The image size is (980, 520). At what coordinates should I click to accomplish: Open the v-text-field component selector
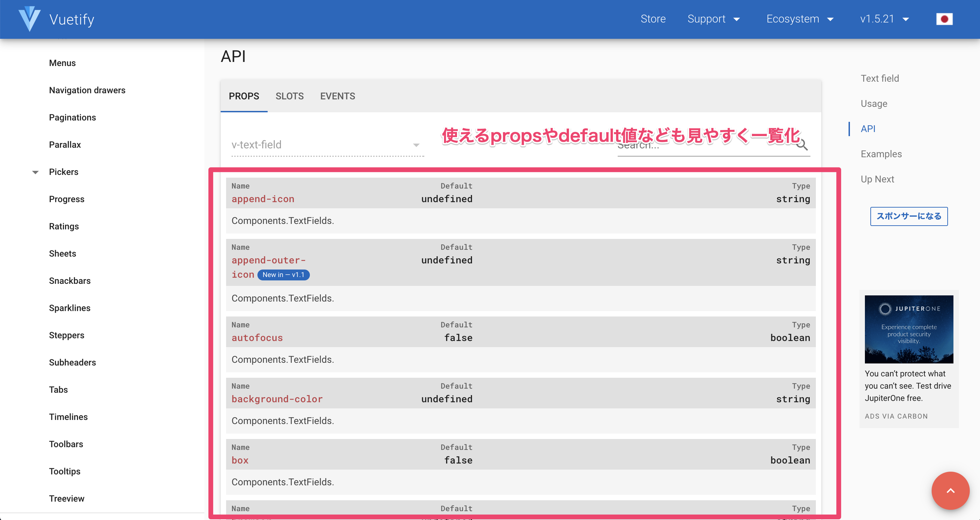[327, 145]
